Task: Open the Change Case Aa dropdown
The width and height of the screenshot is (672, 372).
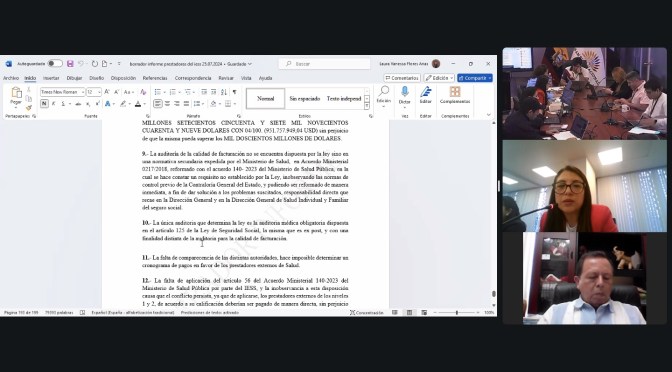Action: pyautogui.click(x=129, y=92)
